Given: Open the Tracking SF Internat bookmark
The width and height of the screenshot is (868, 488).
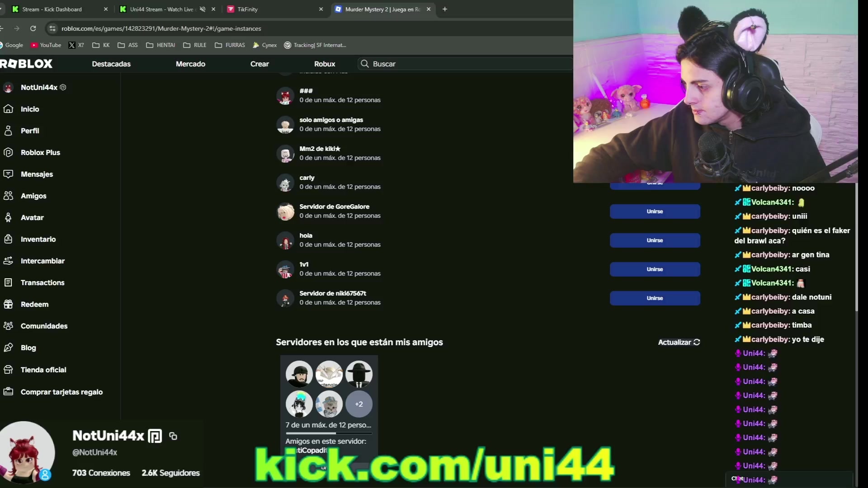Looking at the screenshot, I should 315,45.
